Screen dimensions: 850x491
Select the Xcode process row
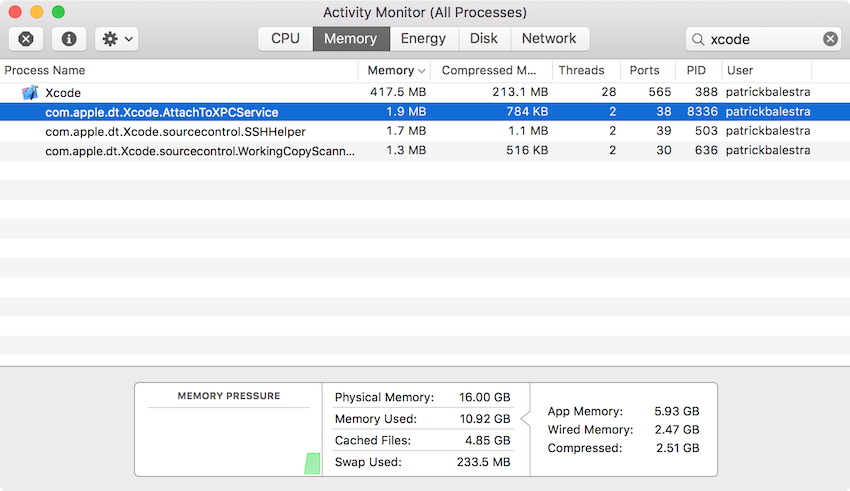coord(425,93)
